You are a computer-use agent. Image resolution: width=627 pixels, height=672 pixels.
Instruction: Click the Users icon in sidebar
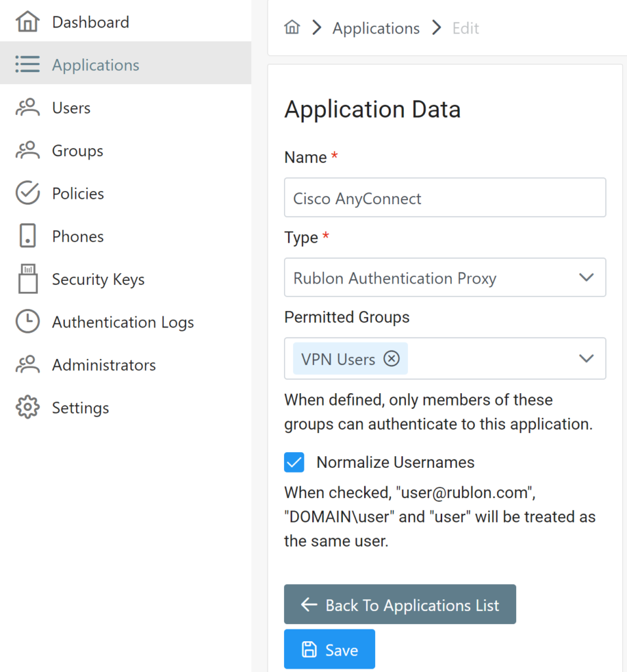[x=28, y=108]
